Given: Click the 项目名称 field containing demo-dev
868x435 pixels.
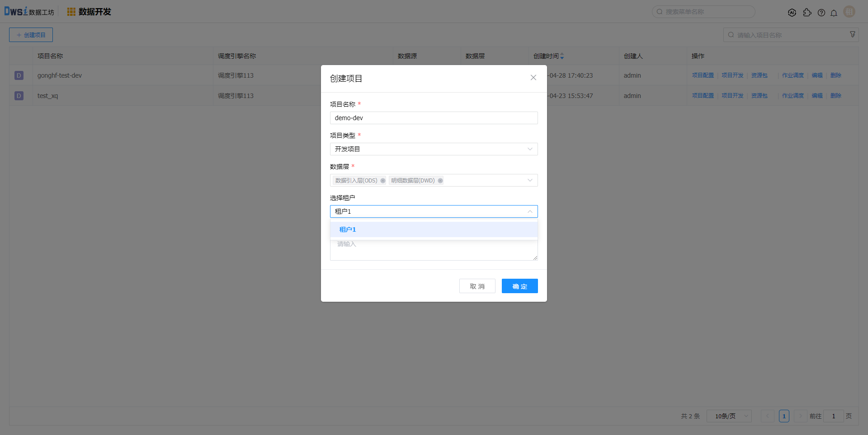Looking at the screenshot, I should pyautogui.click(x=434, y=118).
